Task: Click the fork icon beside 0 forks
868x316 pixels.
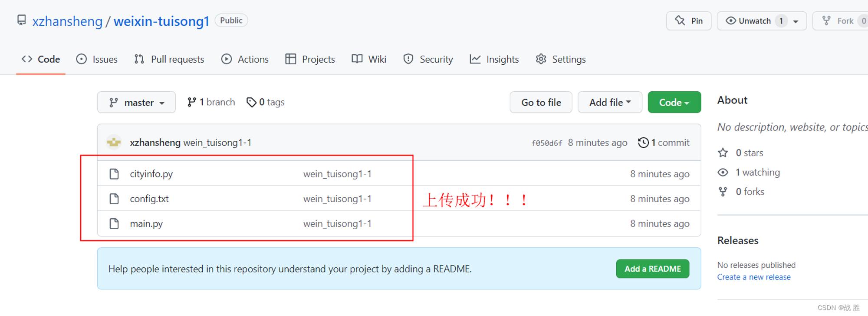Action: click(723, 192)
